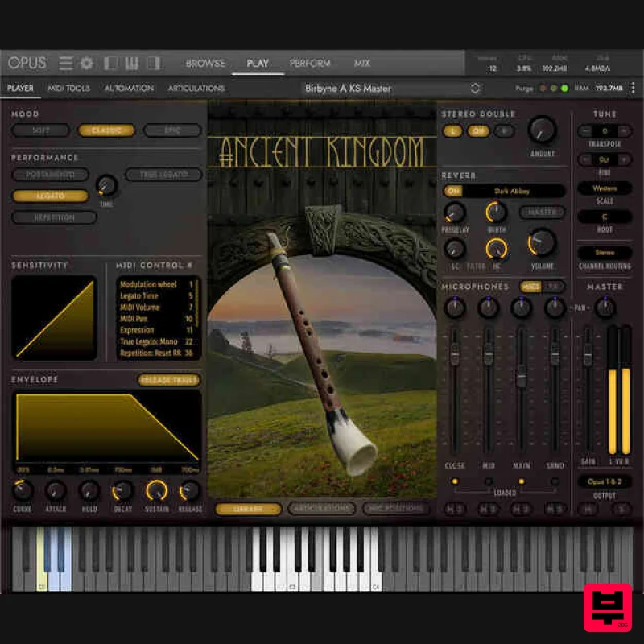Click the reverb HC filter knob
The image size is (644, 644).
[496, 249]
